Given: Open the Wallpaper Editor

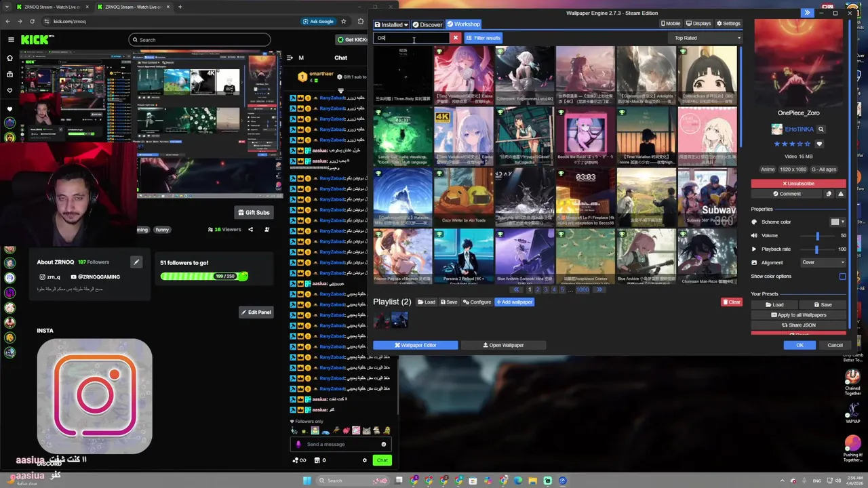Looking at the screenshot, I should pyautogui.click(x=415, y=345).
